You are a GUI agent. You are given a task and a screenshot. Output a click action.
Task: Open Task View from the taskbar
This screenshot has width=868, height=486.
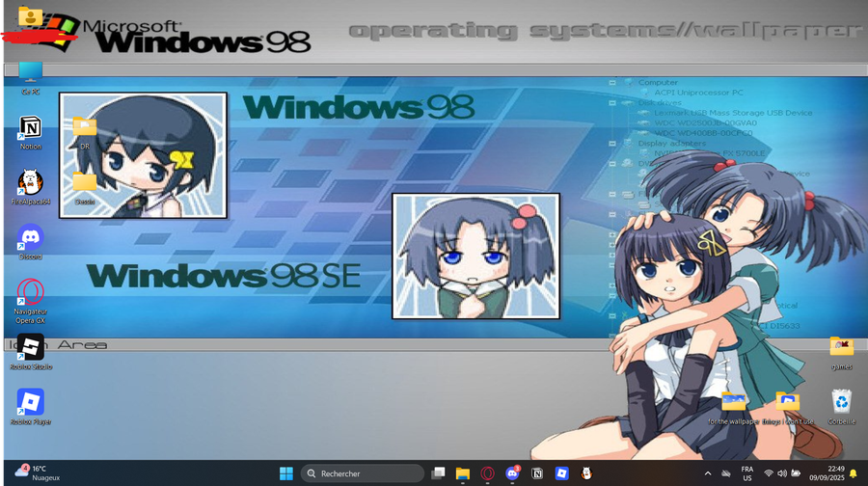coord(438,473)
